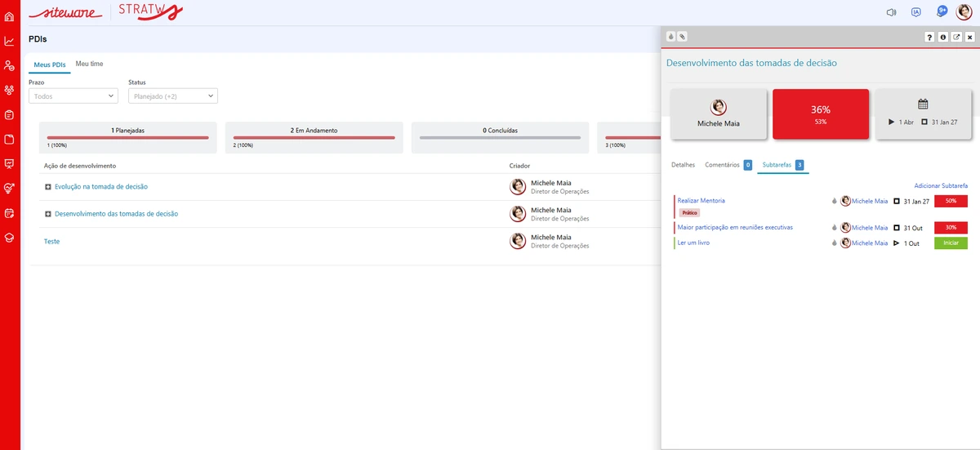Switch to the Meu time tab
Screen dimensions: 980x450
(90, 64)
